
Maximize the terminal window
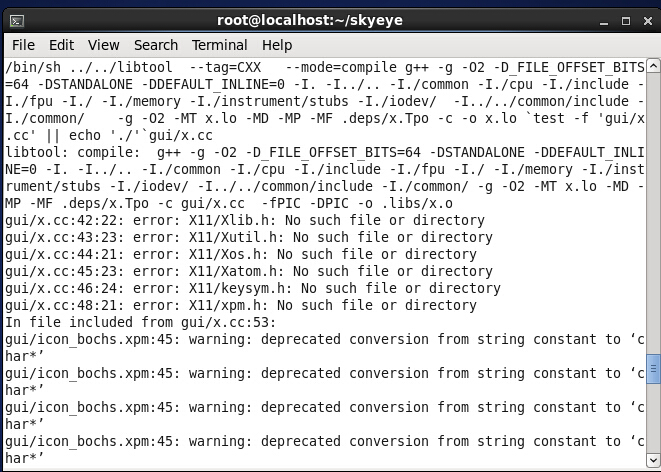coord(626,21)
